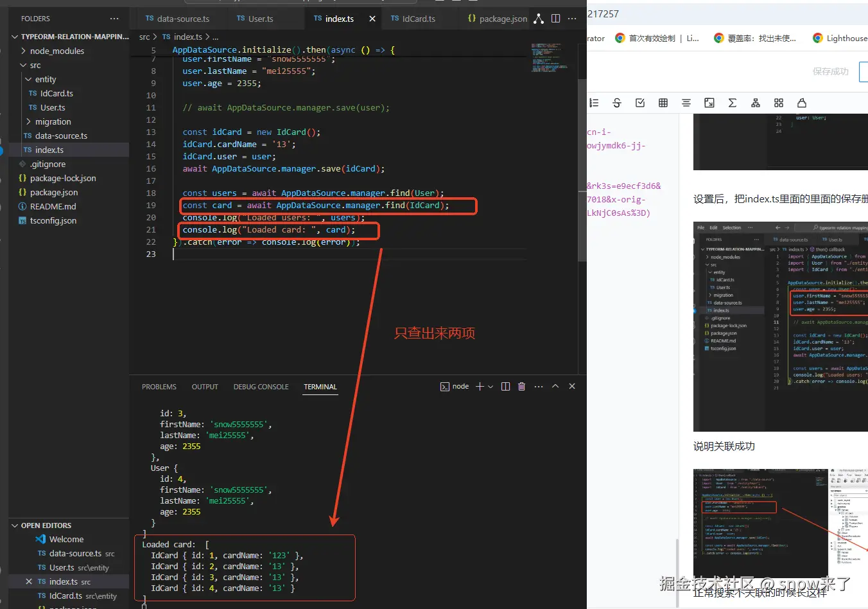868x609 pixels.
Task: Click the terminal node shell icon
Action: tap(445, 387)
